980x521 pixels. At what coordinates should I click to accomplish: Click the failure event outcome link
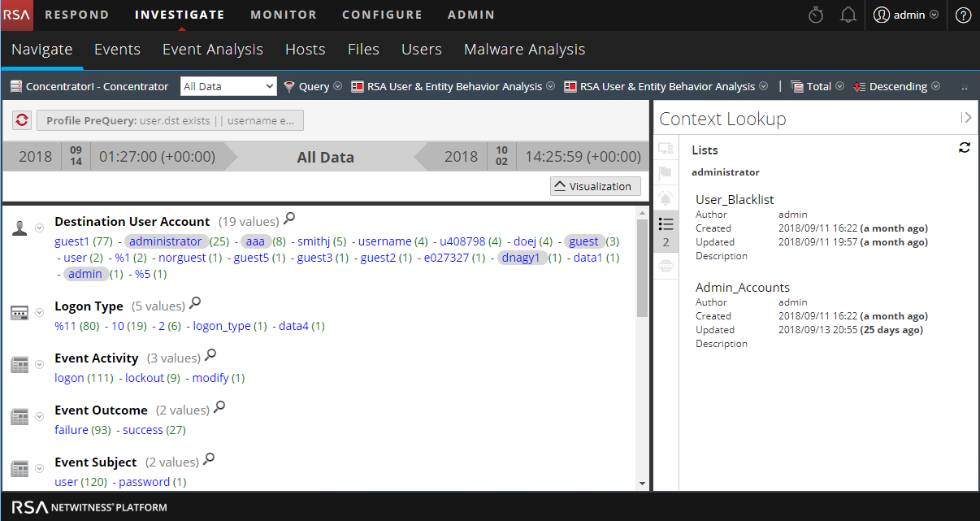[x=72, y=430]
